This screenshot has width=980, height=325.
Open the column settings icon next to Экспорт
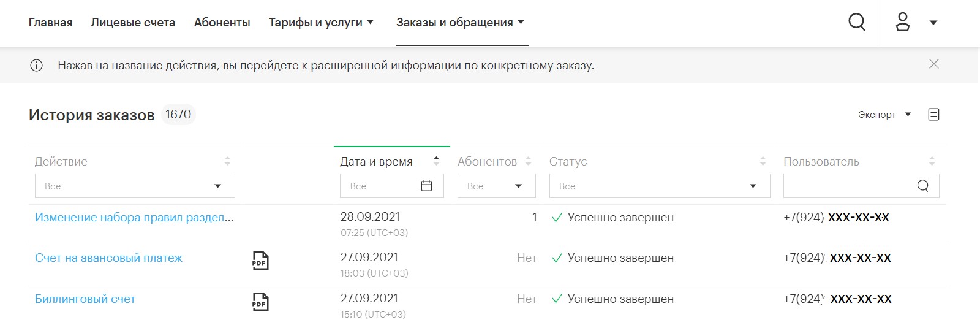934,114
